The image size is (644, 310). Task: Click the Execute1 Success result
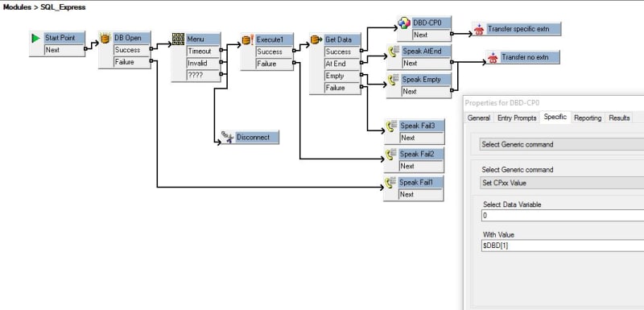(x=274, y=52)
